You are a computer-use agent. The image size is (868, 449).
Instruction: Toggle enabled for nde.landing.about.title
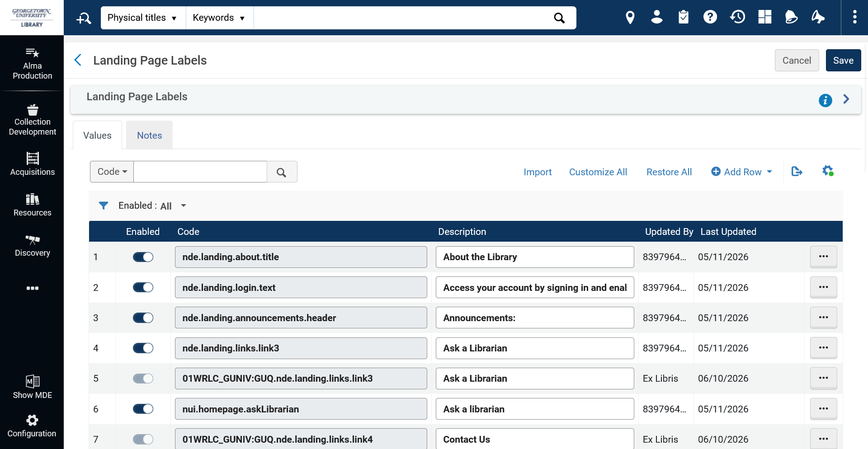point(143,257)
